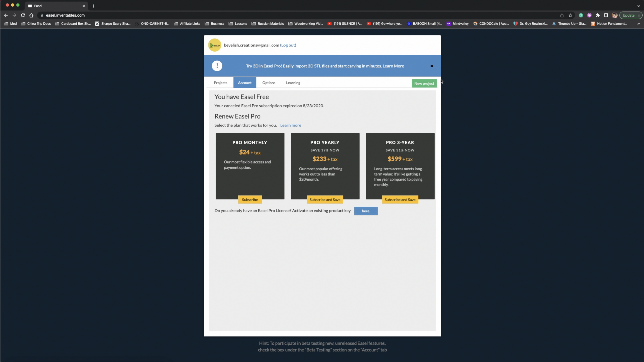The width and height of the screenshot is (644, 362).
Task: Switch to the Projects tab
Action: point(220,83)
